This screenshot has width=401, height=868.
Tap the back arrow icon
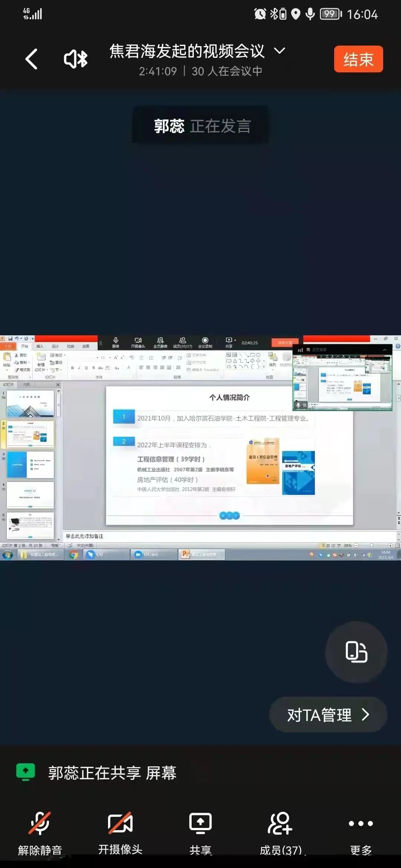pyautogui.click(x=32, y=59)
